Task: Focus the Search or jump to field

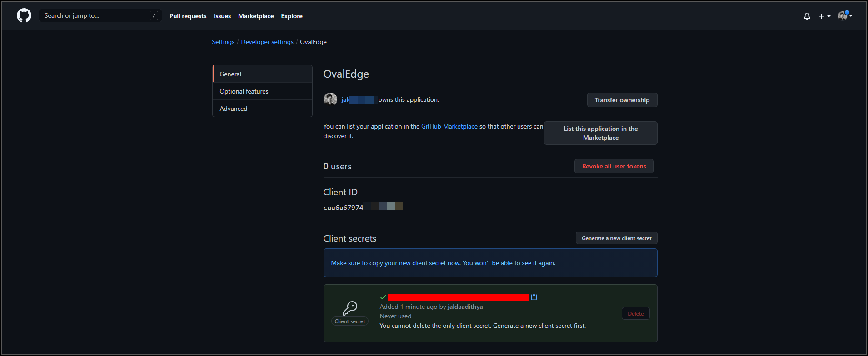Action: point(100,15)
